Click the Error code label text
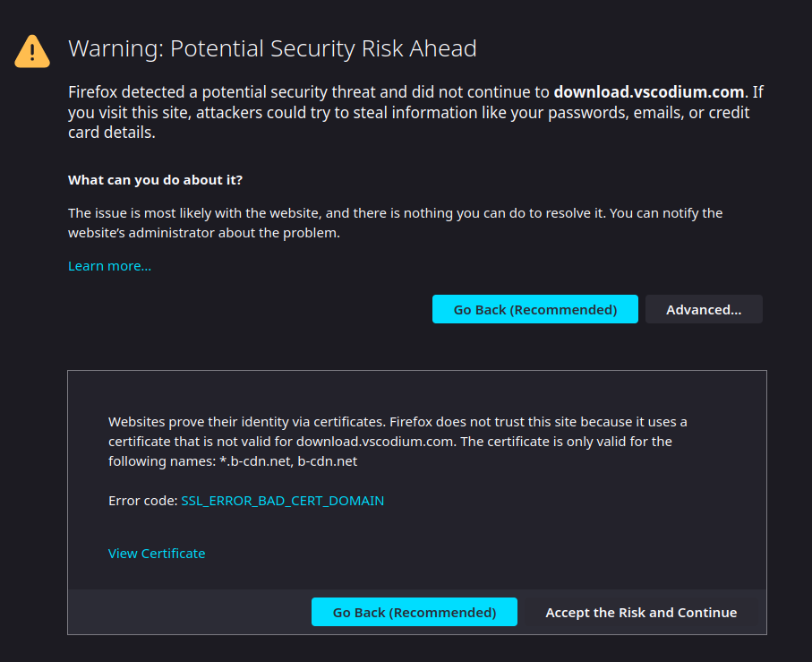Screen dimensions: 812x662 (x=141, y=501)
